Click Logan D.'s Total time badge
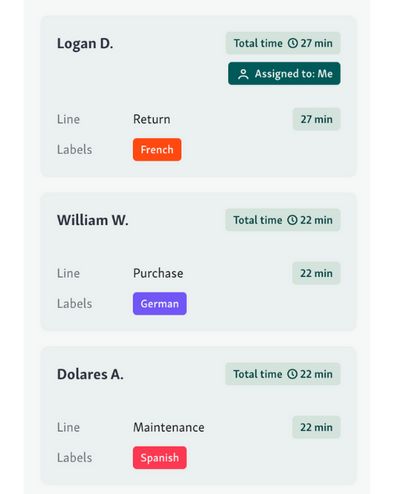The width and height of the screenshot is (393, 494). point(283,43)
